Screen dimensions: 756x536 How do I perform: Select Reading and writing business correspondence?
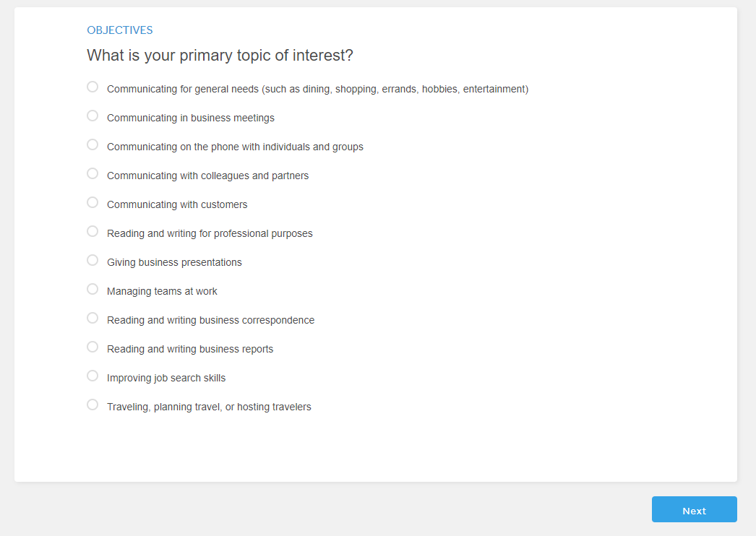coord(92,317)
